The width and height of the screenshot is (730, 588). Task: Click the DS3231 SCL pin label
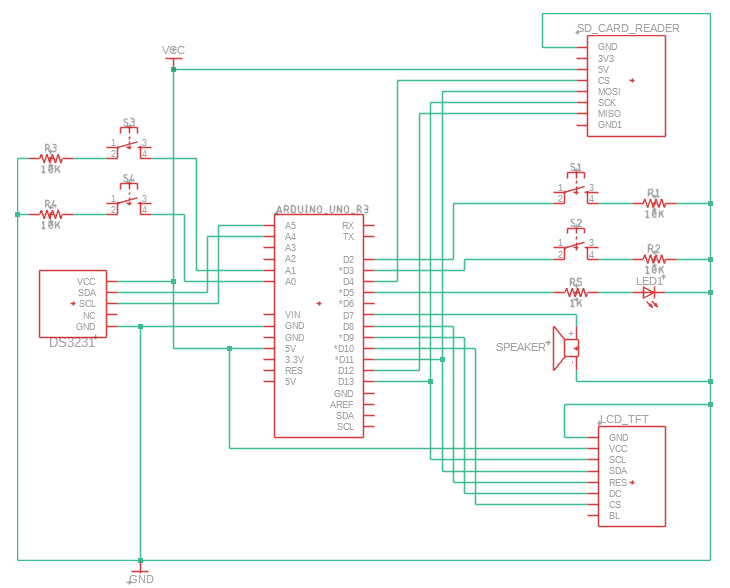click(x=87, y=304)
